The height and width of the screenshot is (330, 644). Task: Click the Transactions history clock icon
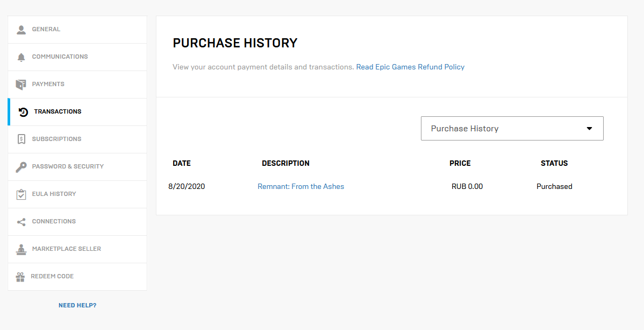[x=23, y=112]
